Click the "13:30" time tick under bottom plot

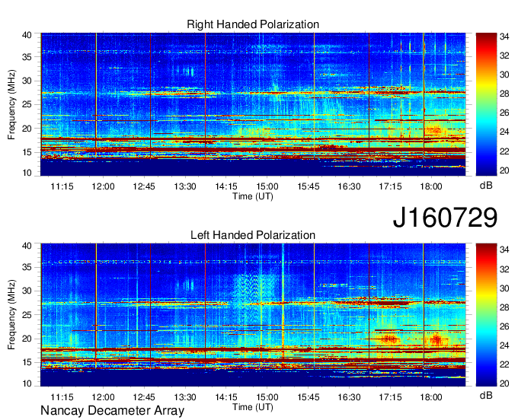point(185,397)
